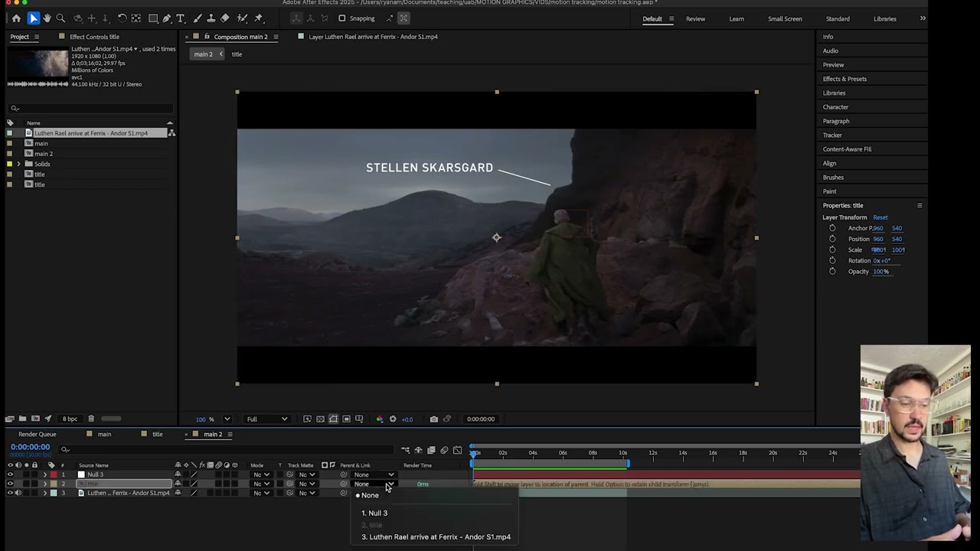Click the composition flowchart icon in timeline
The width and height of the screenshot is (980, 551).
(406, 450)
